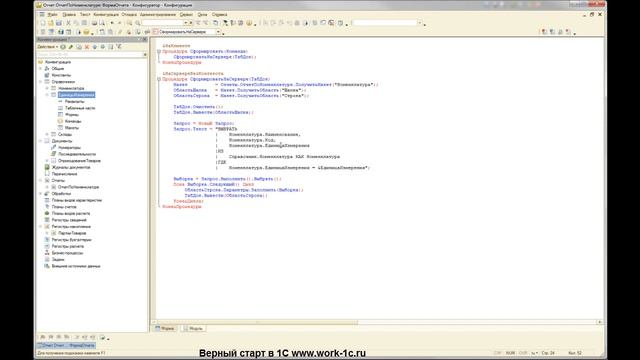Activate the ФормаОтчета window button

coord(66,345)
